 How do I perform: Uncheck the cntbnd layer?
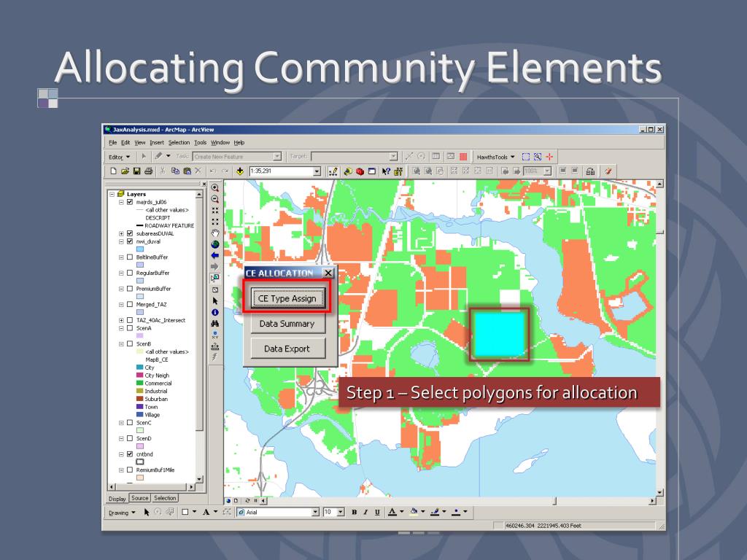(130, 454)
